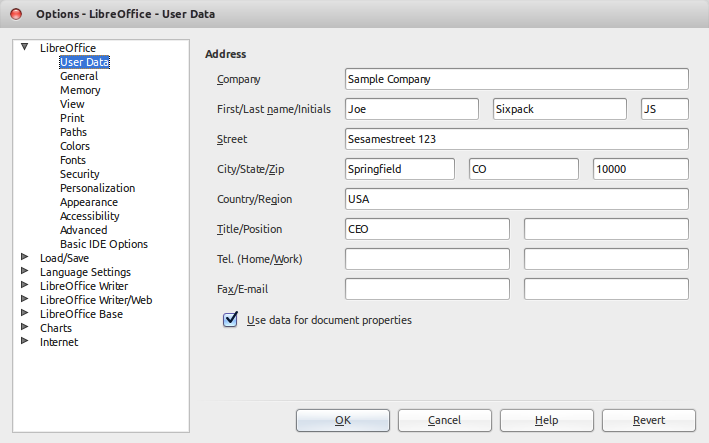709x443 pixels.
Task: Collapse the LibreOffice tree node
Action: [x=25, y=47]
